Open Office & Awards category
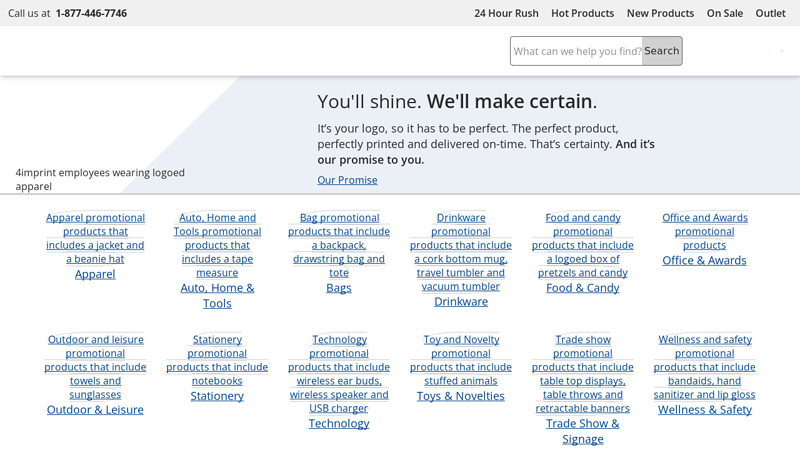The height and width of the screenshot is (450, 800). 704,260
